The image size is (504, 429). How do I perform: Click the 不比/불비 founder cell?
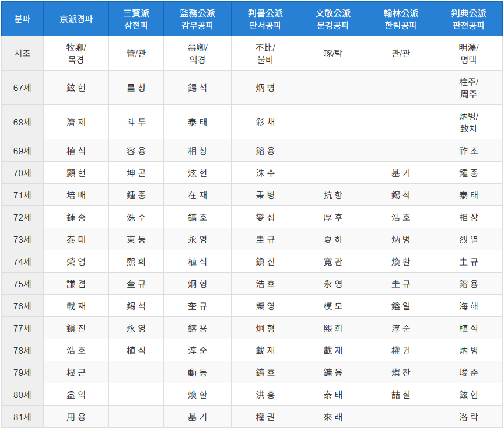pyautogui.click(x=265, y=53)
